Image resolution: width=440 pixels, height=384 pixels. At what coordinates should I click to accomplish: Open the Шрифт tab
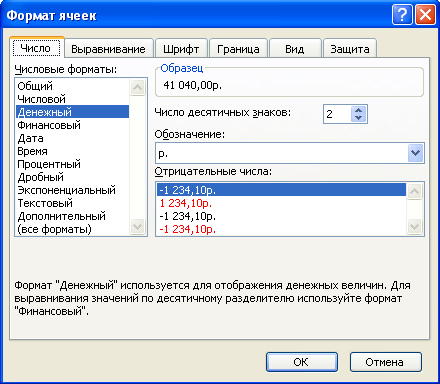(181, 49)
